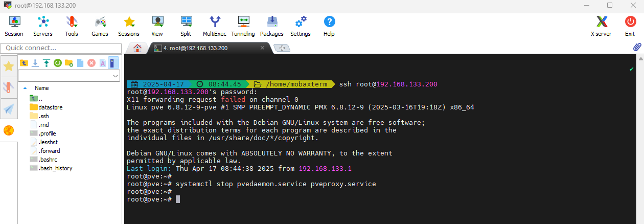Screen dimensions: 644x224
Task: Click the Quick connect input field
Action: click(x=61, y=48)
